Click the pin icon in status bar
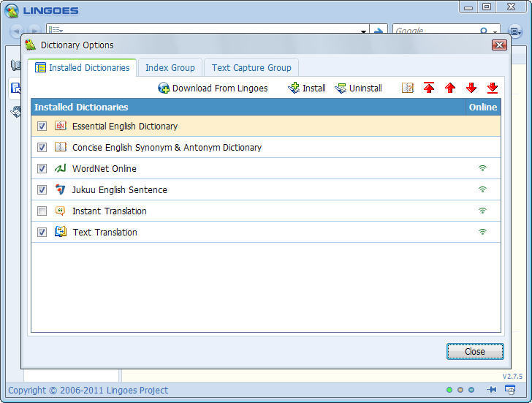Viewport: 532px width, 403px height. point(492,390)
